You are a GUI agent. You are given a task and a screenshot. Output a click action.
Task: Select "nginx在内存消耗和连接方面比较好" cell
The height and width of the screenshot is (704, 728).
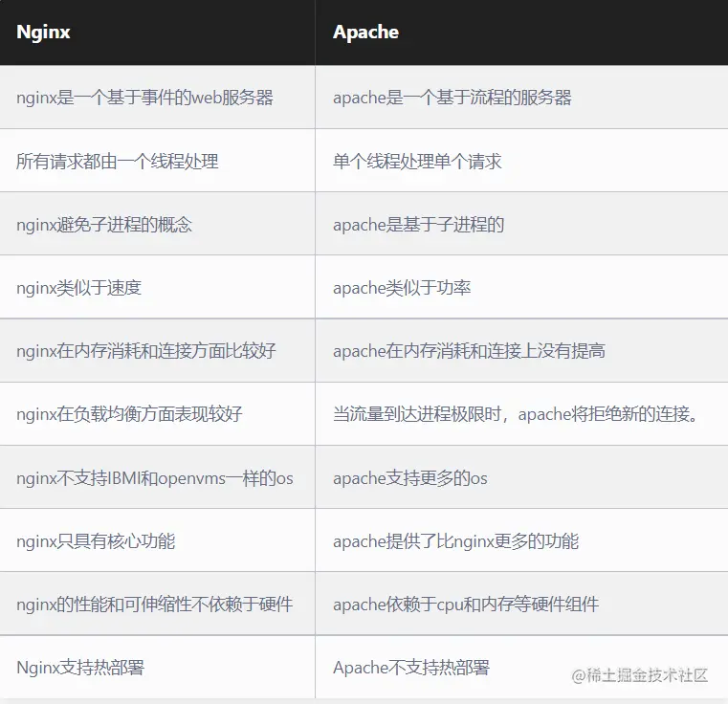(x=158, y=351)
